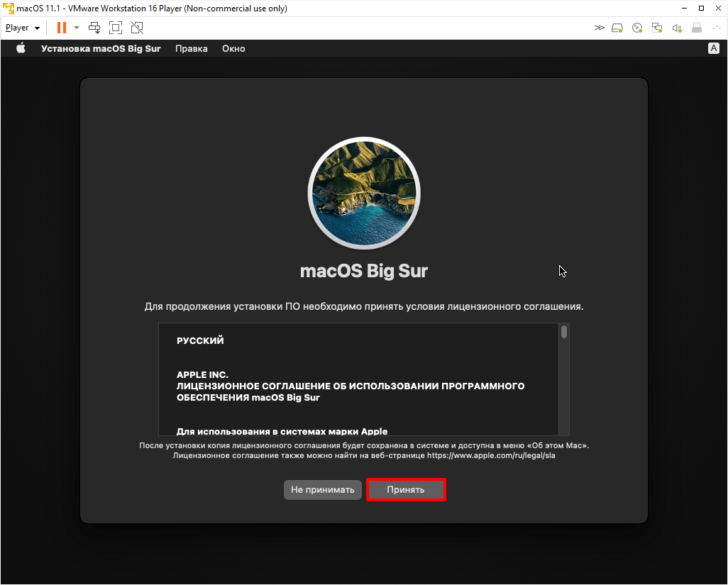Click the Принять button

(406, 490)
